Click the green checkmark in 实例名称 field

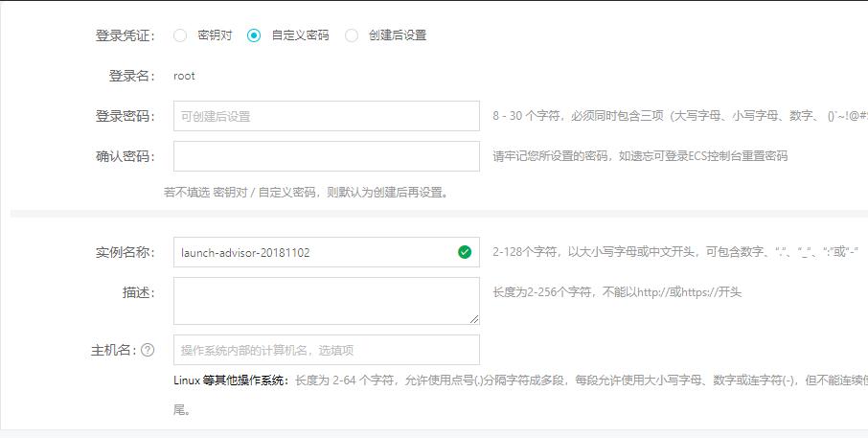[x=465, y=252]
